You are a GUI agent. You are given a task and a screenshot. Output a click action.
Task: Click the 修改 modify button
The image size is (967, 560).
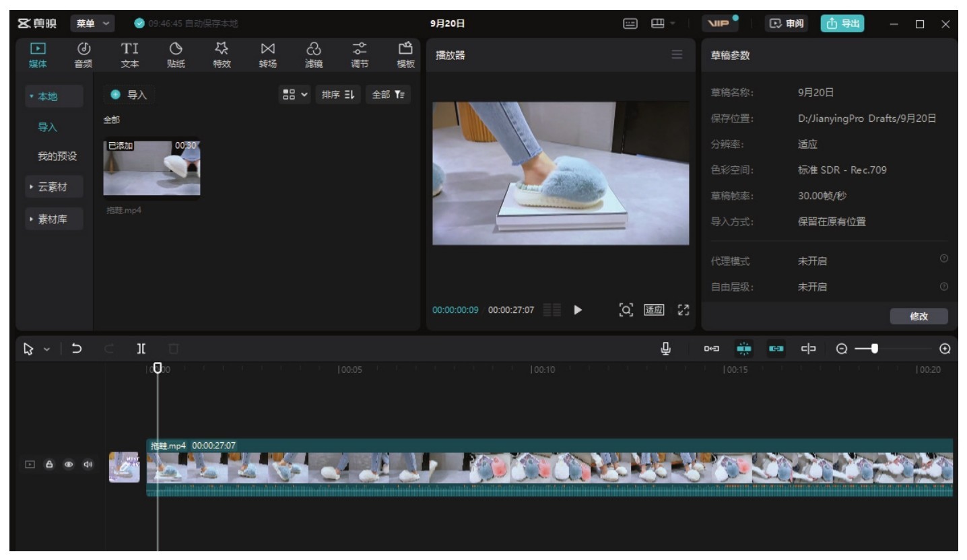(919, 316)
